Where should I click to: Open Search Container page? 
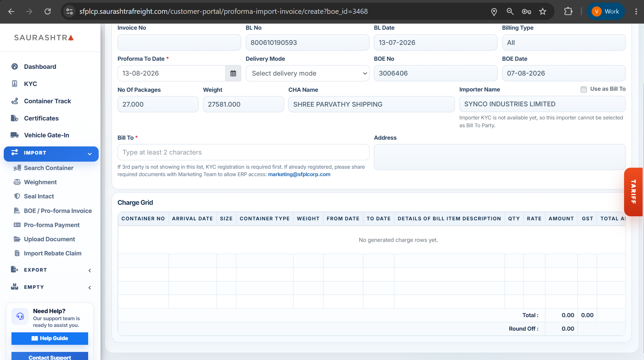tap(49, 168)
